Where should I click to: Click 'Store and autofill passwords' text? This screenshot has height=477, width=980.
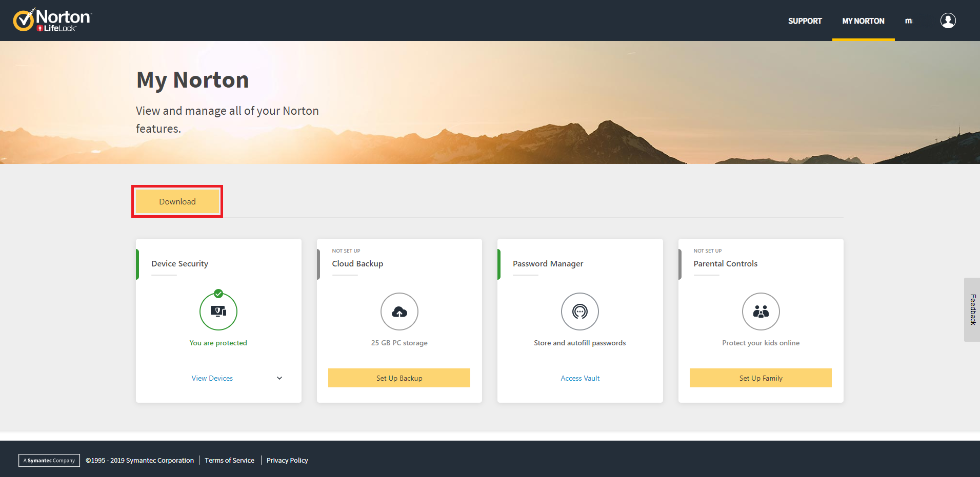580,343
